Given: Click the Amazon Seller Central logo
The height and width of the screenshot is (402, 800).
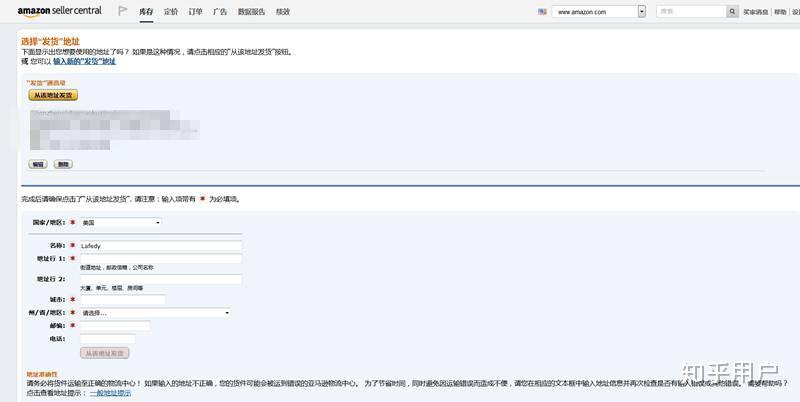Looking at the screenshot, I should tap(59, 11).
